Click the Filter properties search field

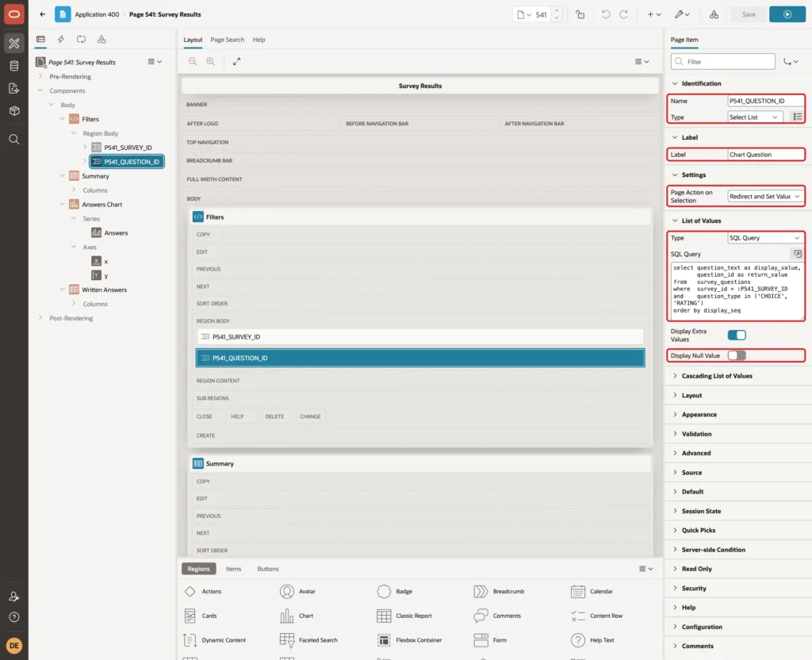pos(723,62)
